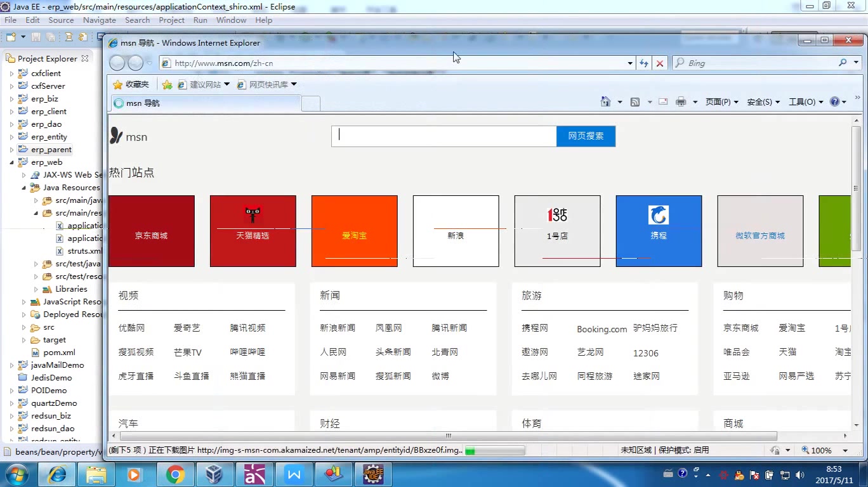868x487 pixels.
Task: Open the 优酷网 link
Action: pos(131,328)
